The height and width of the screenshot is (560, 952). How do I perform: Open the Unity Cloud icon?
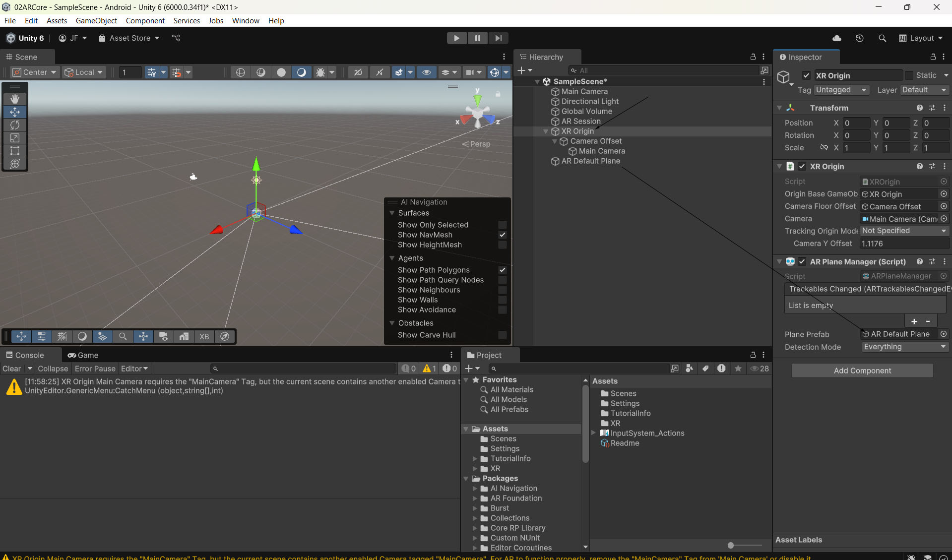(x=837, y=38)
